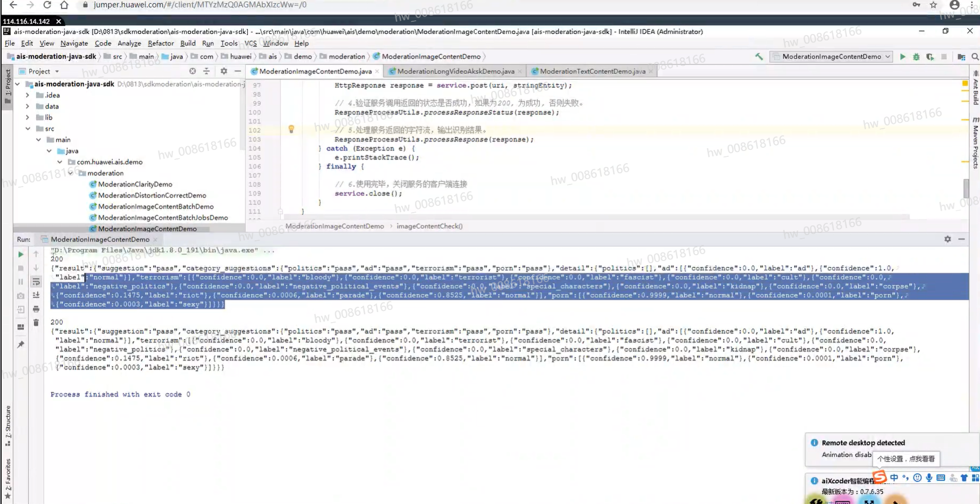
Task: Start debugging with the bug icon
Action: 916,56
